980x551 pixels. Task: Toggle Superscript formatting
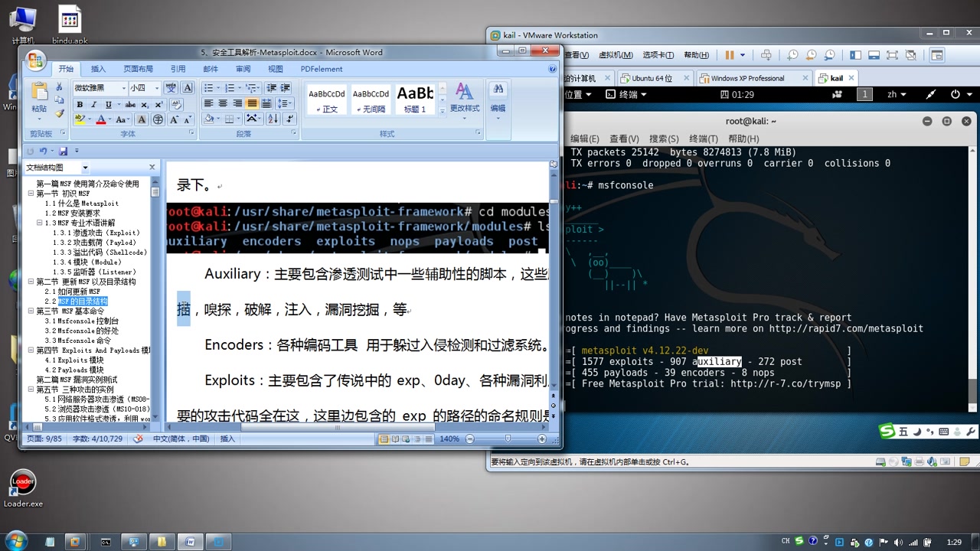(158, 104)
